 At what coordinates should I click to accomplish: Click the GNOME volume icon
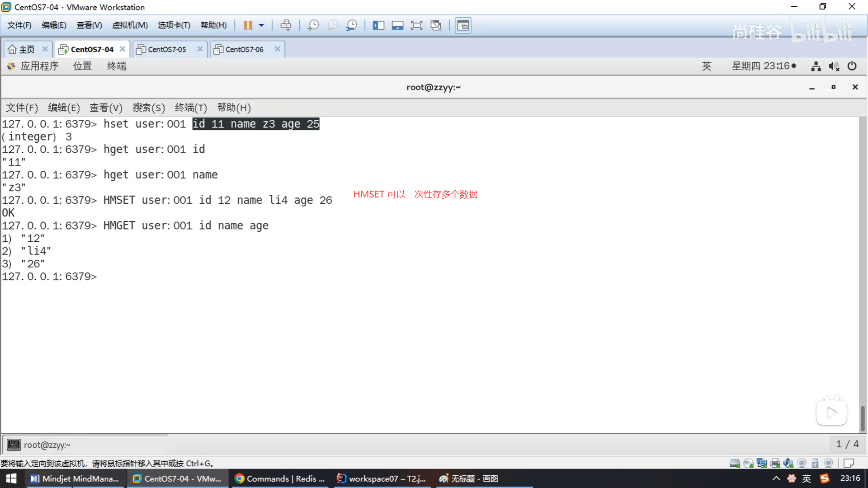[834, 66]
